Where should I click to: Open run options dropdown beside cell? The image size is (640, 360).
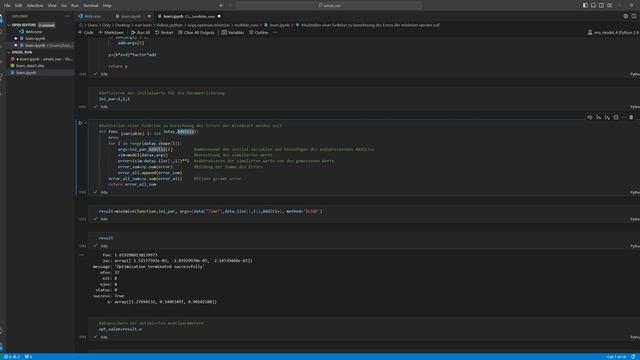tap(85, 123)
